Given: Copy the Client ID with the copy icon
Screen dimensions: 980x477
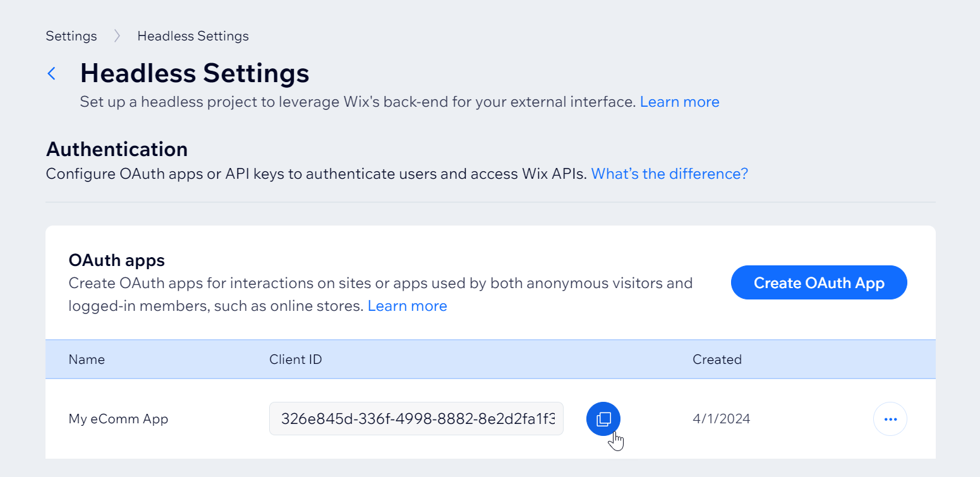Looking at the screenshot, I should [x=603, y=418].
